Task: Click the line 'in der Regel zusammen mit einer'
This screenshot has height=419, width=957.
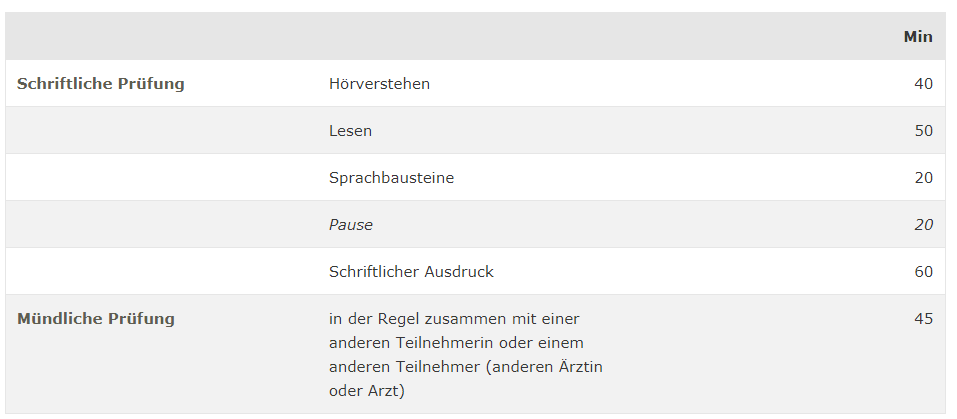Action: 454,318
